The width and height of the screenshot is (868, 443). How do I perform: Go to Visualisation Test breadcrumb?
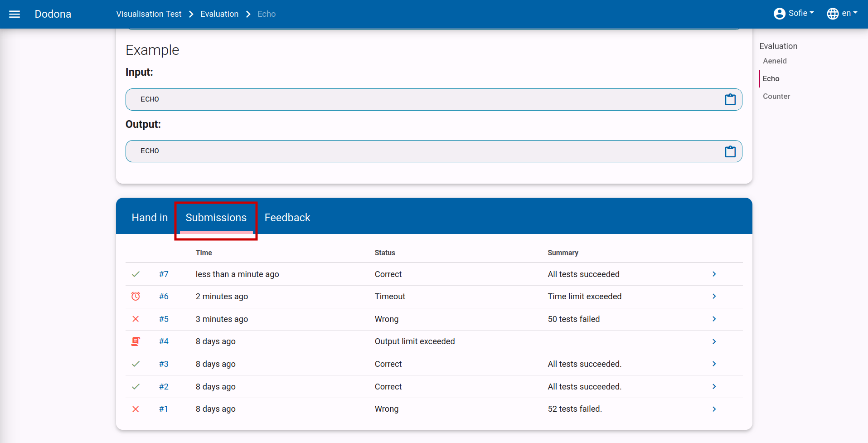149,14
